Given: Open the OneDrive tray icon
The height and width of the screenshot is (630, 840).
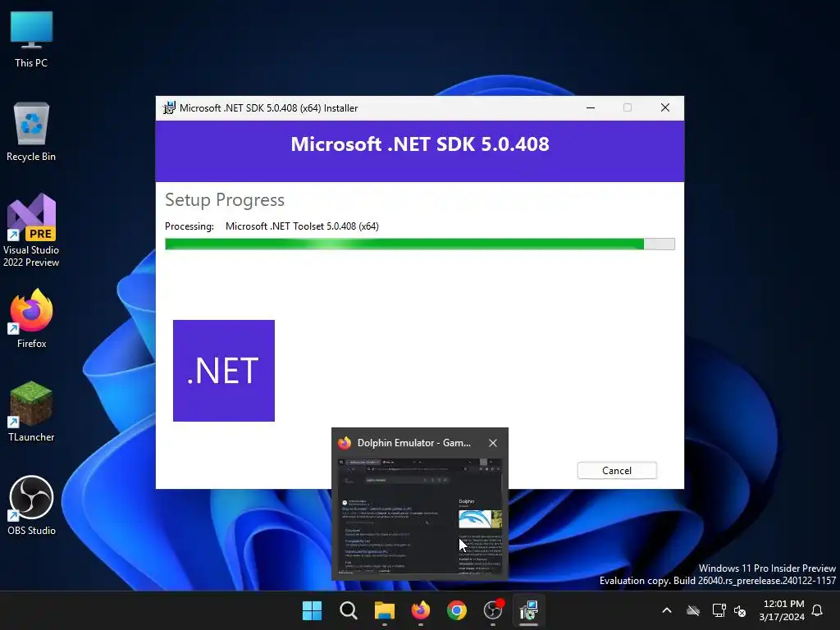Looking at the screenshot, I should pos(693,610).
